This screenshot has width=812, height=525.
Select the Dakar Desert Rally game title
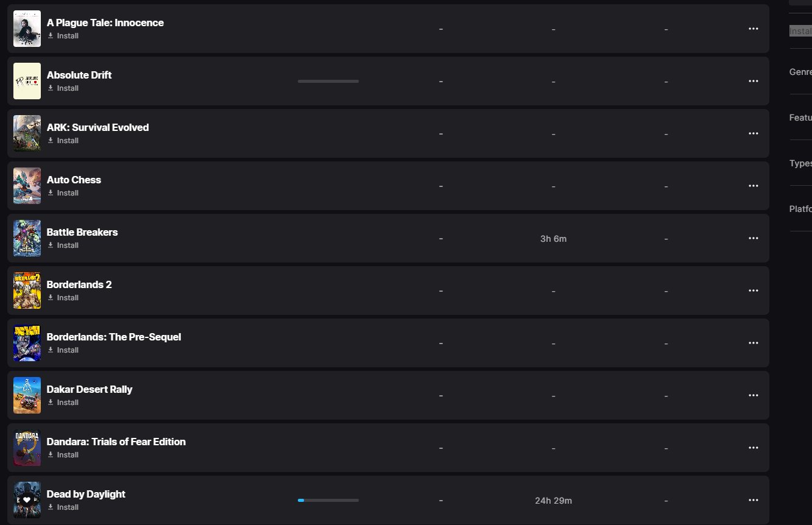click(90, 389)
